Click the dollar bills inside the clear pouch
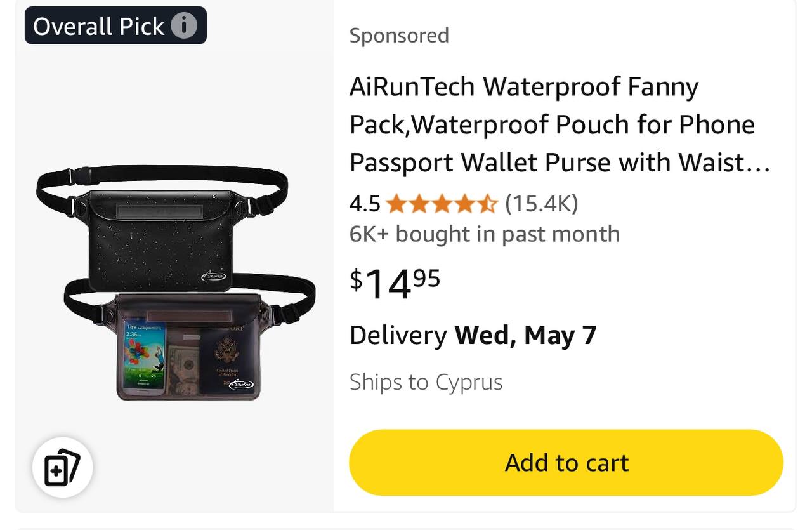The width and height of the screenshot is (812, 530). click(x=183, y=366)
